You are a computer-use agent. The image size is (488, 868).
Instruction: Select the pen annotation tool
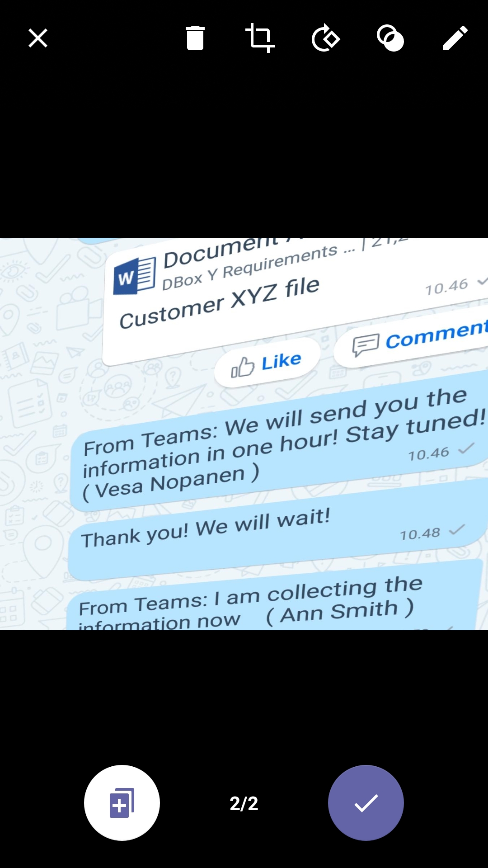tap(455, 38)
